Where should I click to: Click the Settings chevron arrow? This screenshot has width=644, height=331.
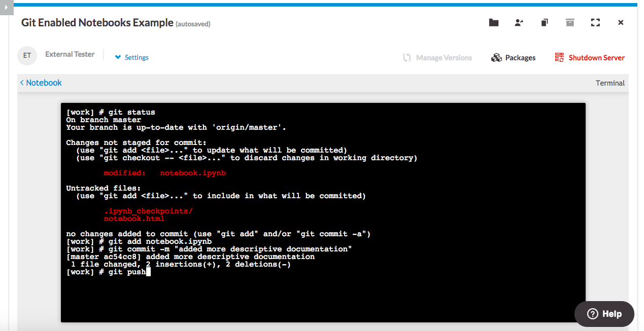click(x=118, y=57)
